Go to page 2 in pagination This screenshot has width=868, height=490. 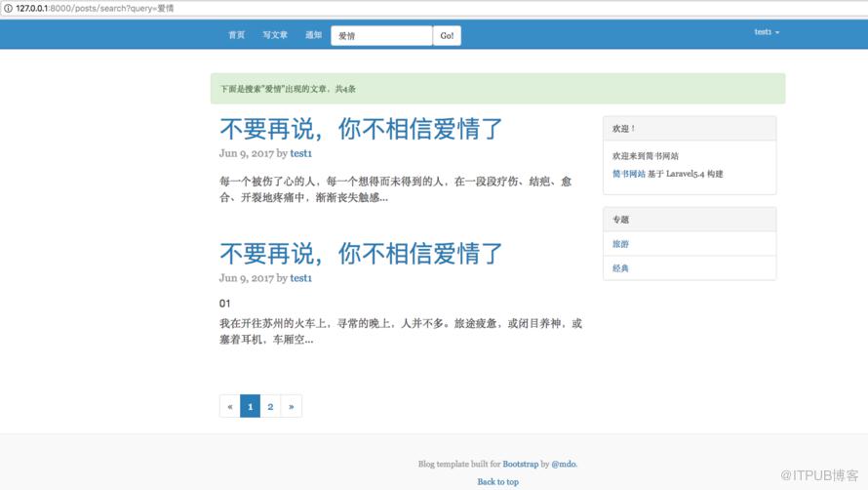pyautogui.click(x=270, y=406)
